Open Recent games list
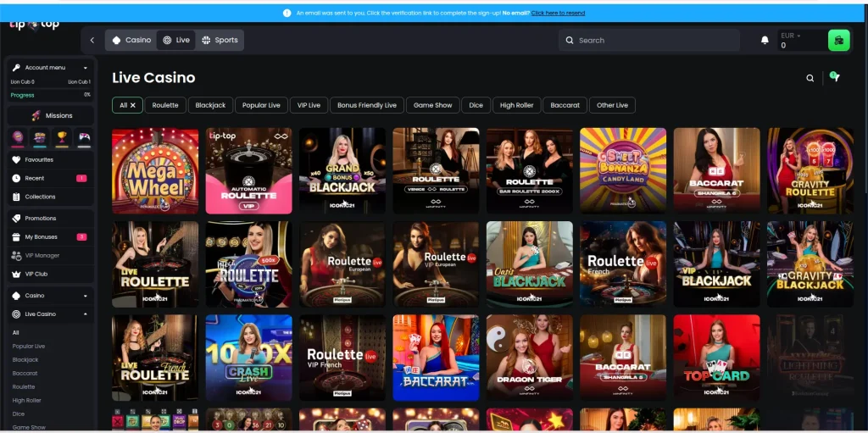Screen dimensions: 868x433 click(x=50, y=178)
